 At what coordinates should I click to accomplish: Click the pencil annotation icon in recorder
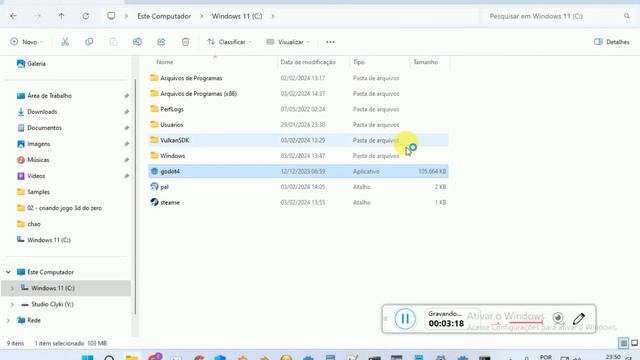(579, 318)
